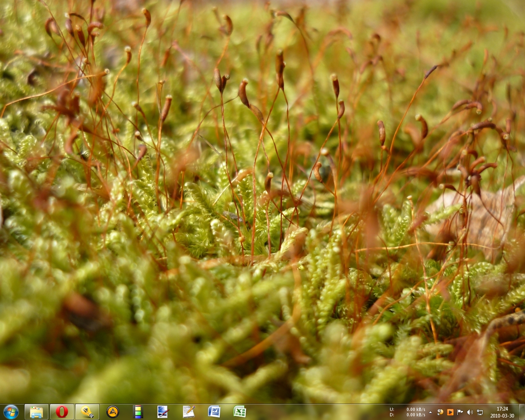The width and height of the screenshot is (525, 420).
Task: Click the yellow clock tray icon
Action: 440,412
